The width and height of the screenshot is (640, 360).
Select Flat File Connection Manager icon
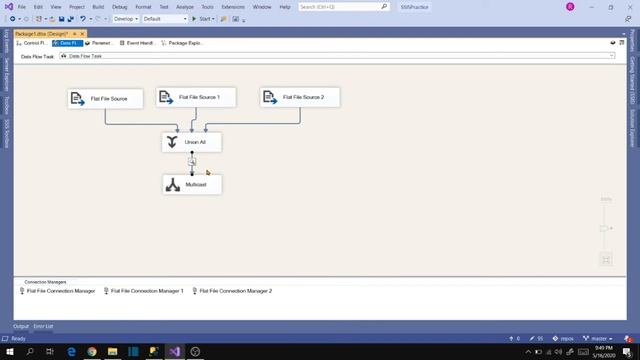tap(22, 291)
